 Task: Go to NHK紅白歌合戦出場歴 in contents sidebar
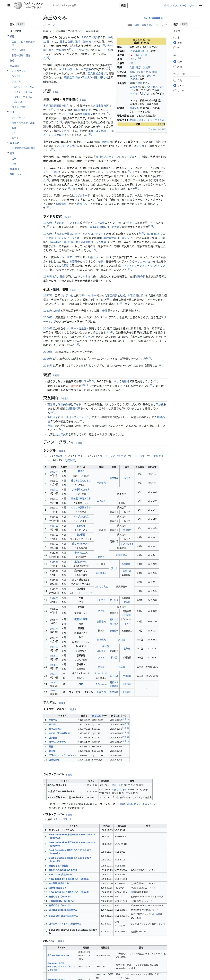point(23,148)
